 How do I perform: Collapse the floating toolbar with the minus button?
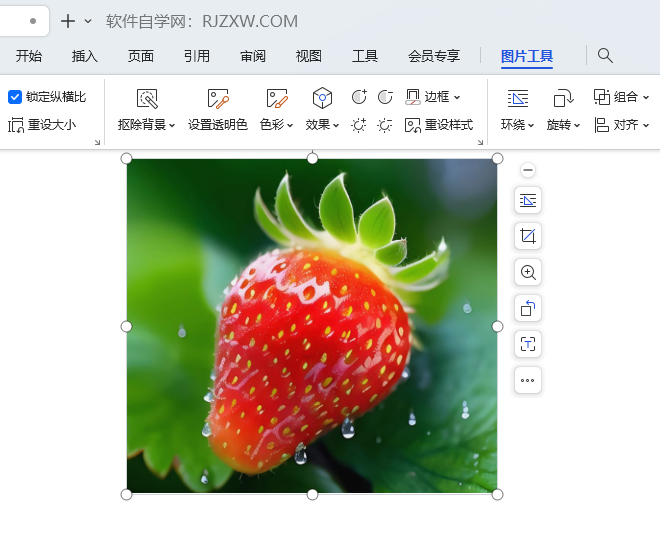click(528, 170)
